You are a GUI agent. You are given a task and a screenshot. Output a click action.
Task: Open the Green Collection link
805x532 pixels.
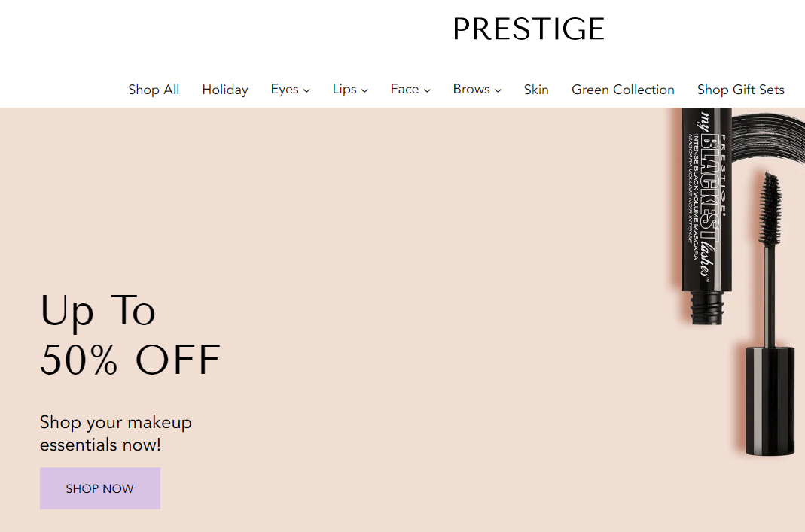[x=623, y=90]
